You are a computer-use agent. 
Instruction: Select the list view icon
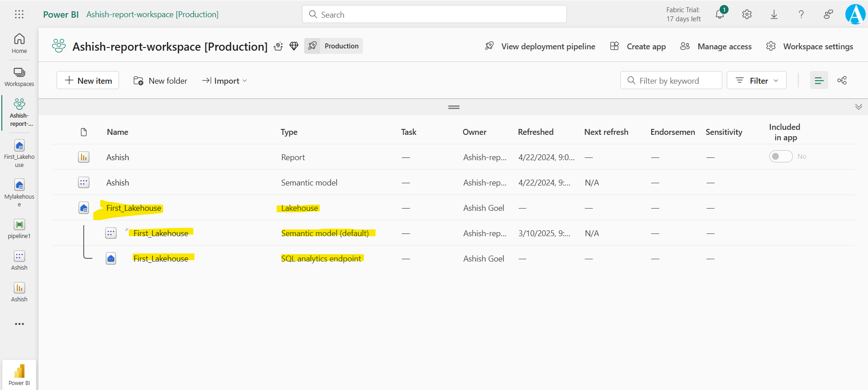819,81
